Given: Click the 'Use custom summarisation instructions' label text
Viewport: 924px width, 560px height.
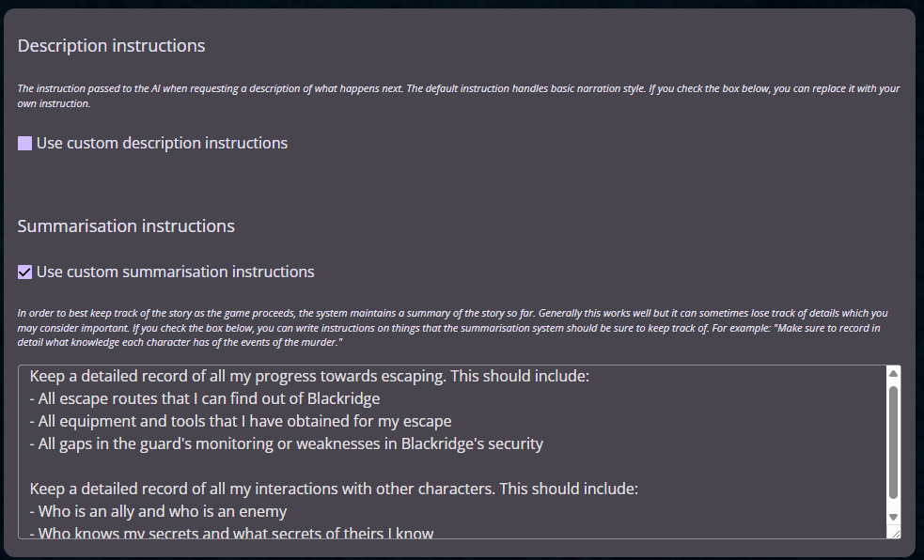Looking at the screenshot, I should click(x=175, y=272).
